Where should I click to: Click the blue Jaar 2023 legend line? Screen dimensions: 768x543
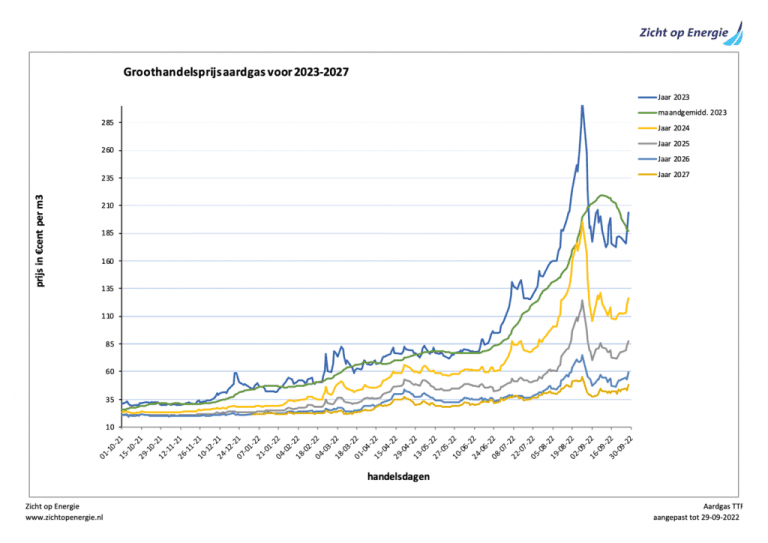(649, 97)
